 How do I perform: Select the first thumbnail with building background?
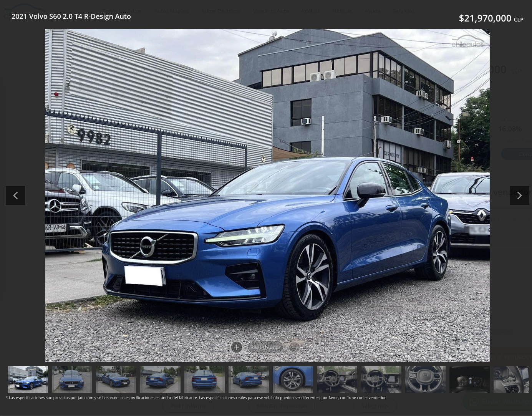coord(28,380)
